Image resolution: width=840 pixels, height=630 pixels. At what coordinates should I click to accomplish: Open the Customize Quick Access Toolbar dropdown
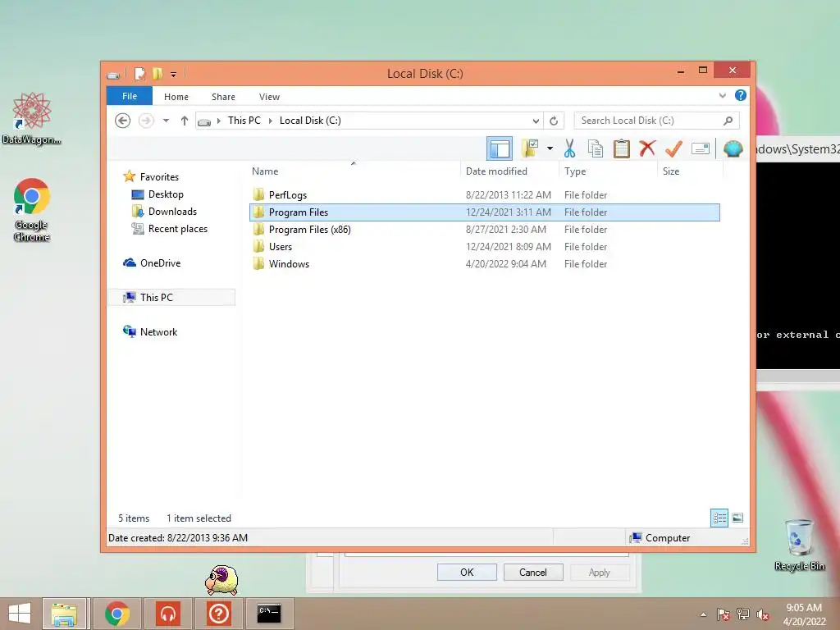tap(174, 74)
